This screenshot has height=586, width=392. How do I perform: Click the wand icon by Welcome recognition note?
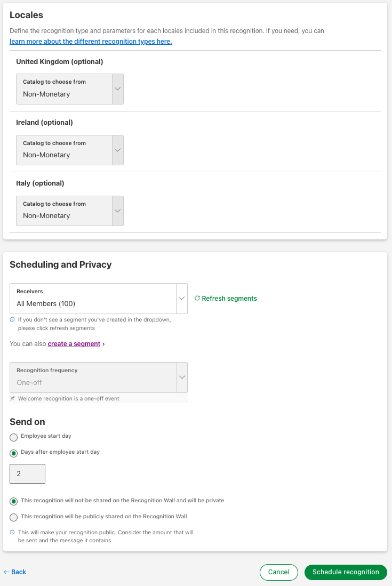pyautogui.click(x=12, y=398)
